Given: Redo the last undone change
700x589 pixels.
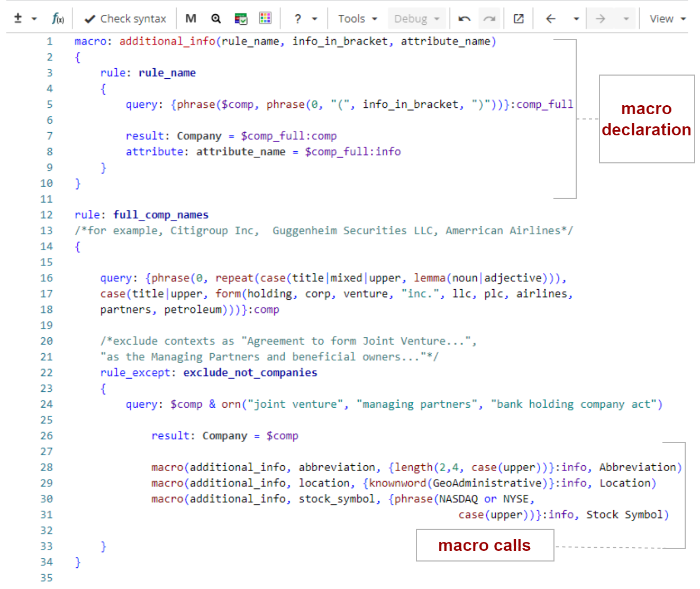Looking at the screenshot, I should [488, 17].
